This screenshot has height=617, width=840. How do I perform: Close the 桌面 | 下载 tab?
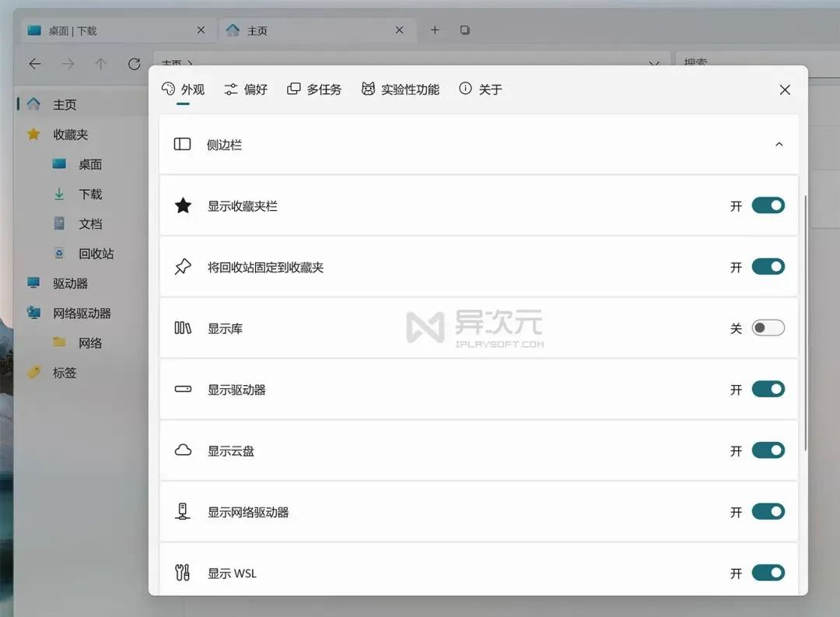pos(201,30)
